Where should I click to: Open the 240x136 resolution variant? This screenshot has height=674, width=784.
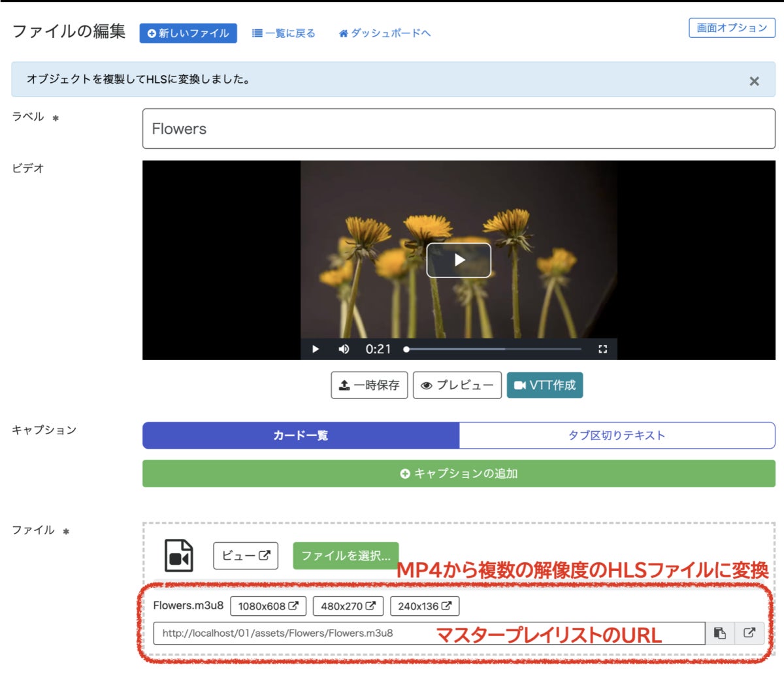[x=425, y=606]
